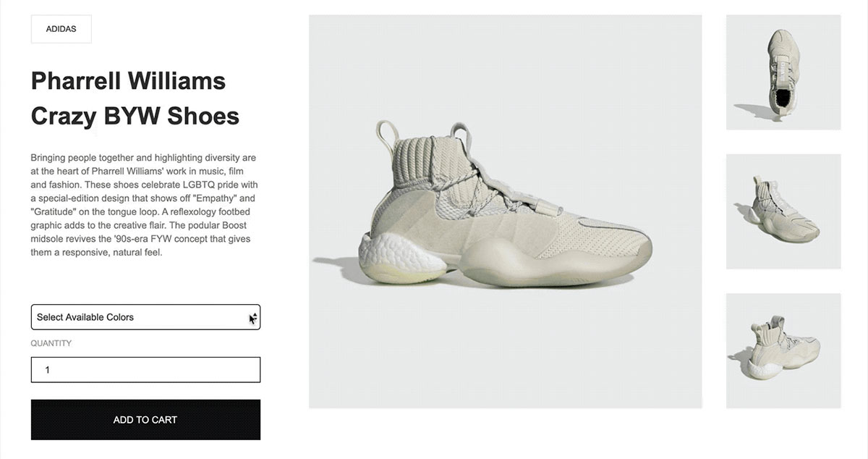Select the top thumbnail showing shoe rear view

click(x=783, y=72)
